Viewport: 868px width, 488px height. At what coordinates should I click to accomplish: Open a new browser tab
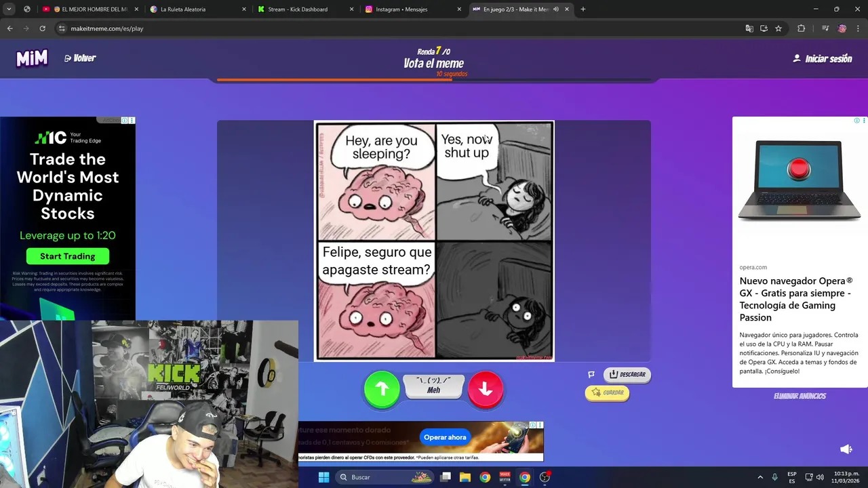(583, 9)
